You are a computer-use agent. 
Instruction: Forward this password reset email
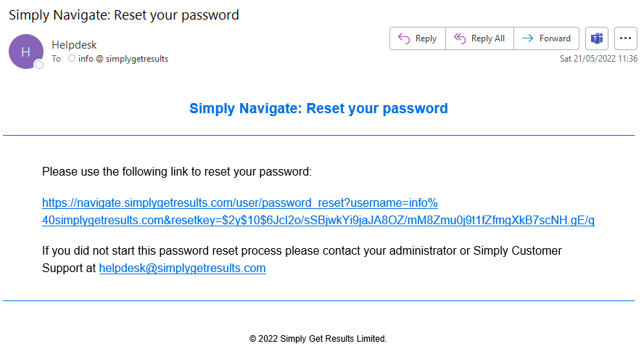(x=546, y=38)
